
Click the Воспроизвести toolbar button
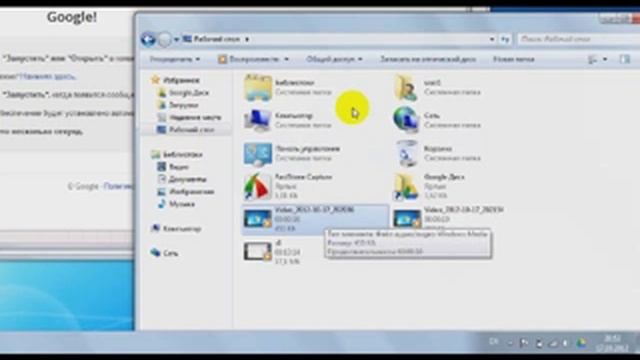click(253, 59)
